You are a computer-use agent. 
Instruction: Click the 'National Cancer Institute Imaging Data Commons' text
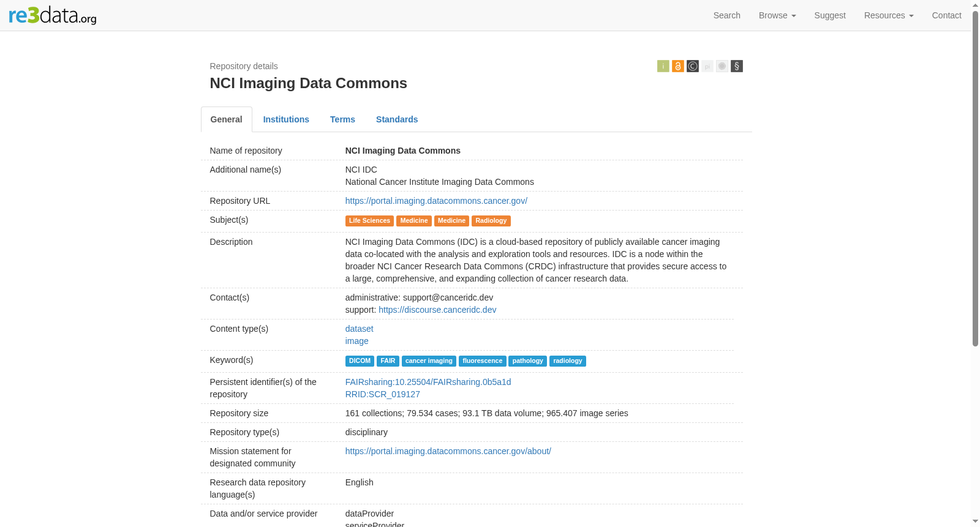[x=440, y=182]
